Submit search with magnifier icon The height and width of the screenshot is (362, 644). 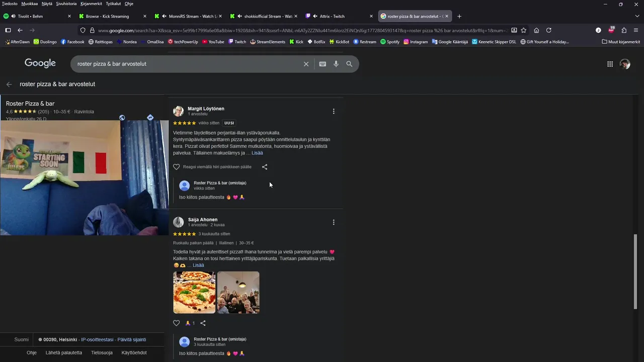coord(349,64)
